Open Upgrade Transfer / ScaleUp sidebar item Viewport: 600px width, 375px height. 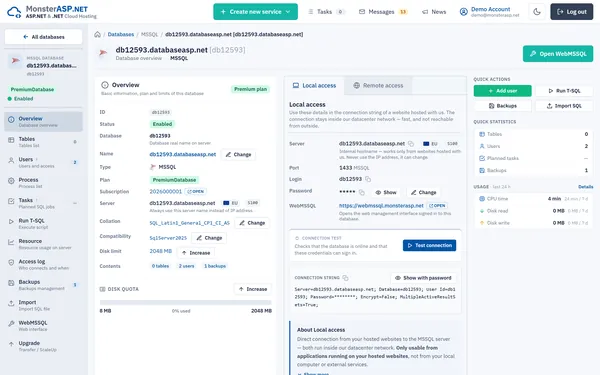click(x=43, y=346)
